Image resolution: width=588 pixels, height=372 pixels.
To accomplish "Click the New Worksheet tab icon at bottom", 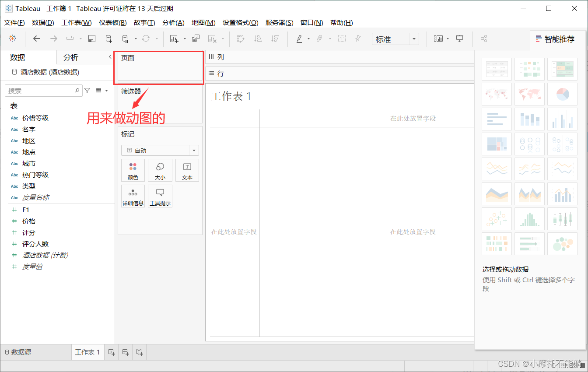I will 112,352.
